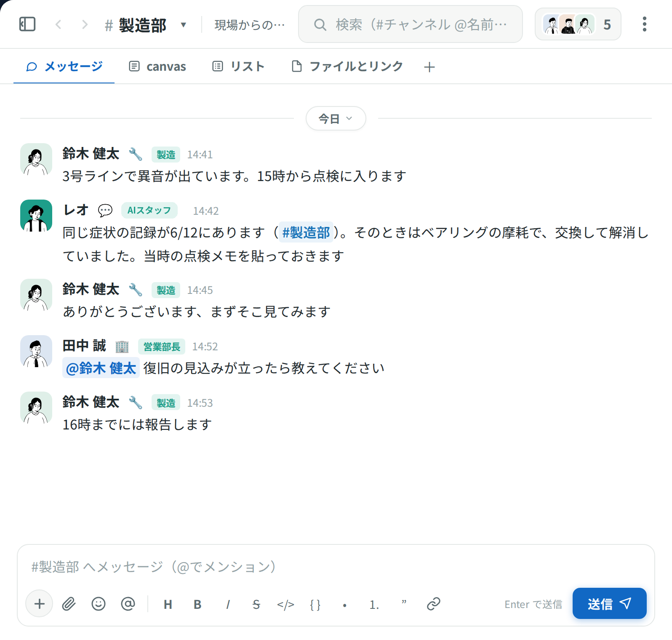Focus the #製造部 message input box
672x640 pixels.
click(x=336, y=567)
